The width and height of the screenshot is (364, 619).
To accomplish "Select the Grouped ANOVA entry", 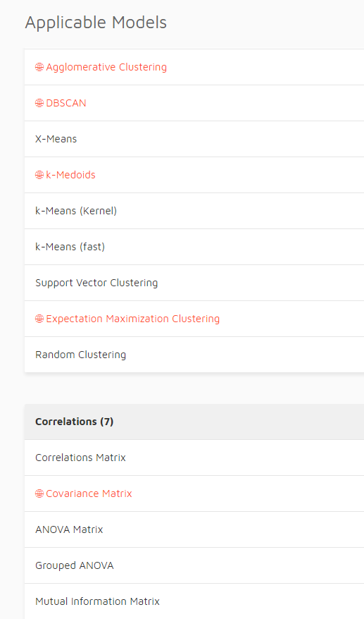I will click(194, 565).
